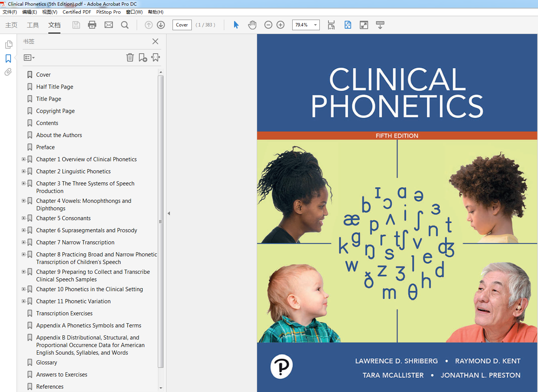Open the 编辑(E) menu

29,12
